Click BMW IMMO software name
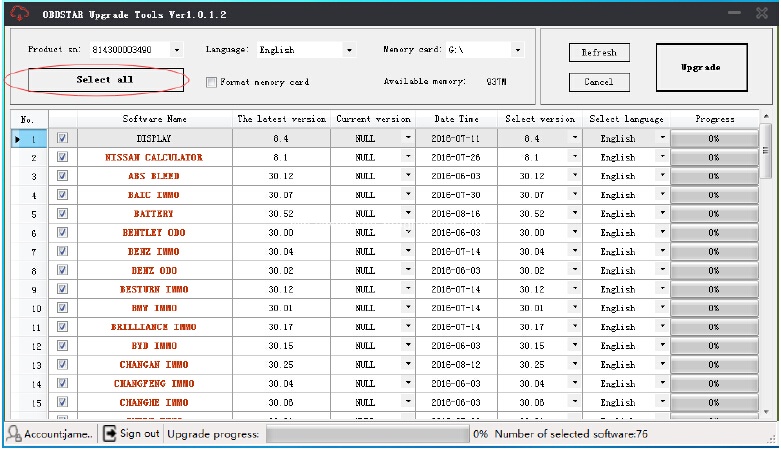781x449 pixels. [154, 308]
